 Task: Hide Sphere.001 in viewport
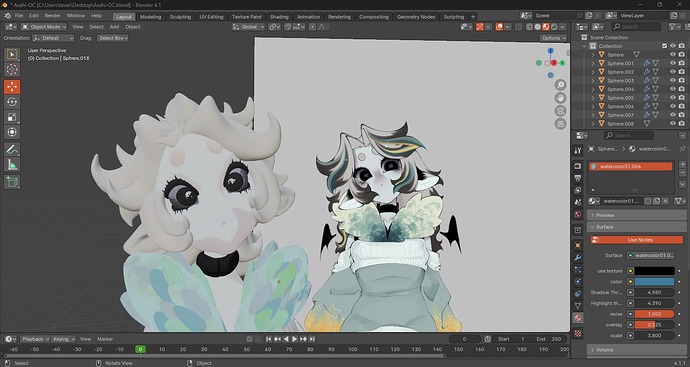tap(672, 63)
